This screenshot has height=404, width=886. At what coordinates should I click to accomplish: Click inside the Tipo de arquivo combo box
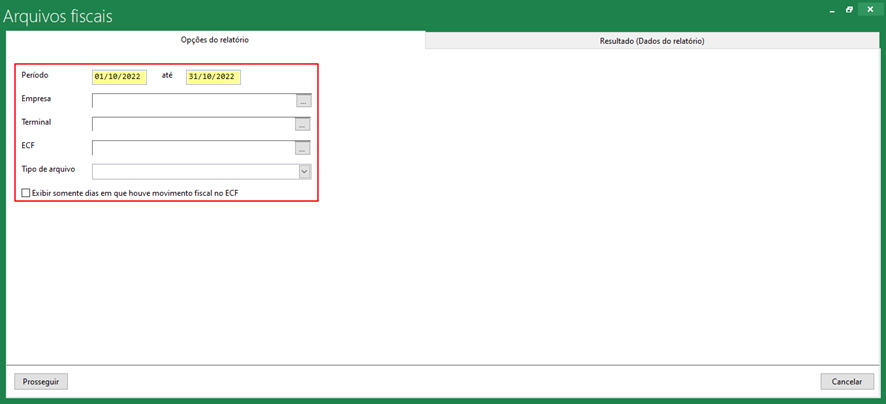pos(195,172)
